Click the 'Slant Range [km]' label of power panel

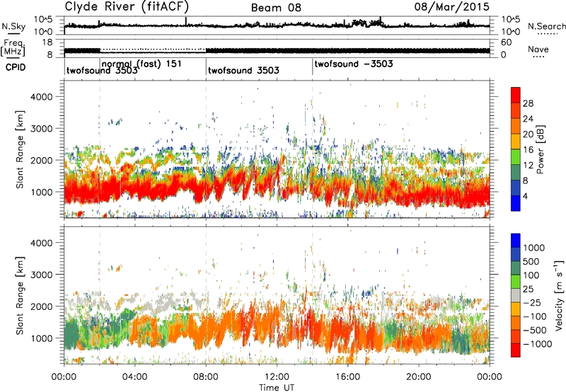click(21, 149)
